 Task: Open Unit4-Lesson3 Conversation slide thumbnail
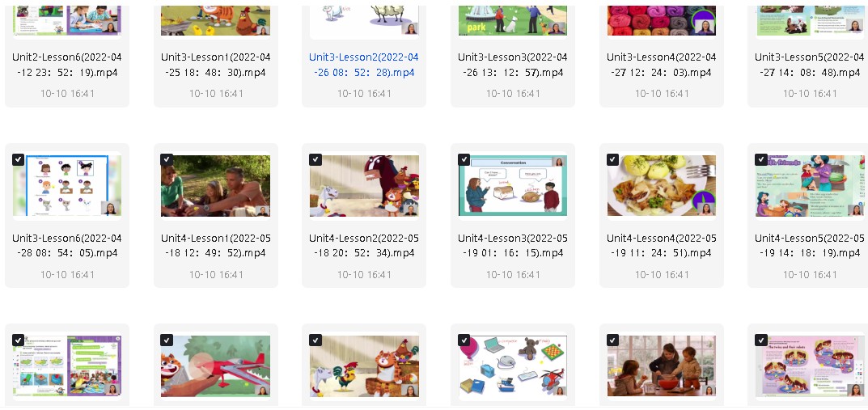(x=513, y=185)
